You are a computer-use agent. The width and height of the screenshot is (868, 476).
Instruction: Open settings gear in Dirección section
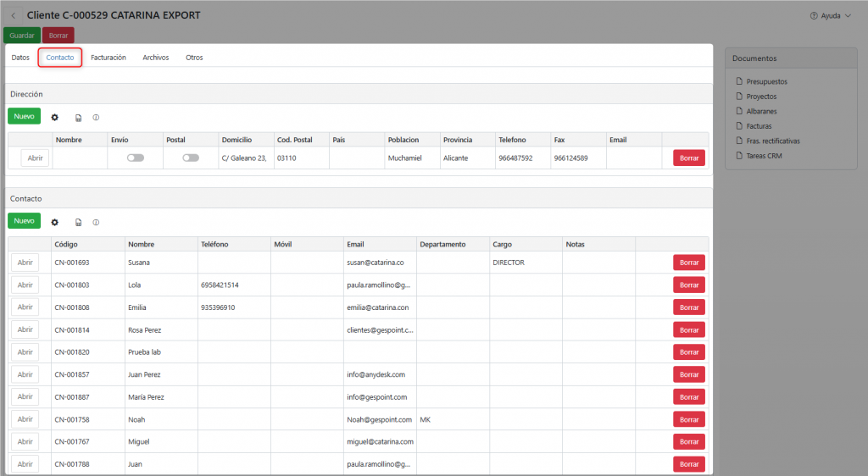point(55,118)
